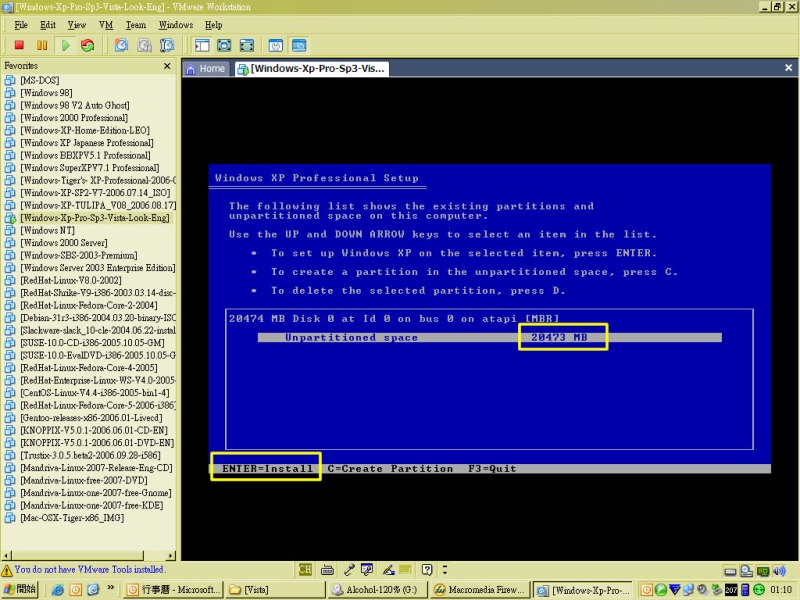Select [KNOPPIX-V5.0.1-2006.06.01-CD-EN] favorite
Viewport: 800px width, 600px height.
click(x=93, y=430)
